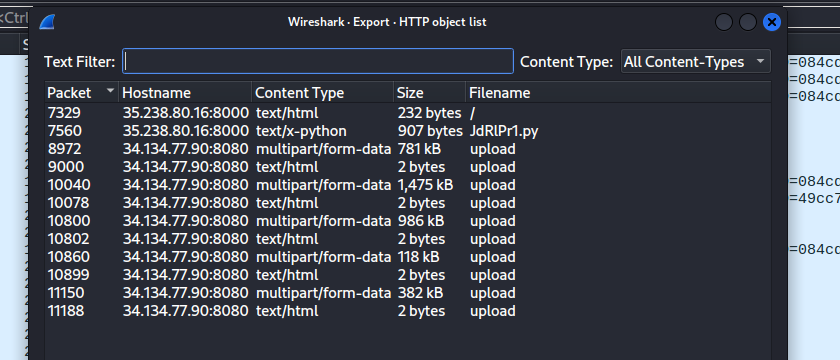Viewport: 840px width, 360px height.
Task: Select packet 7560 row
Action: [408, 131]
